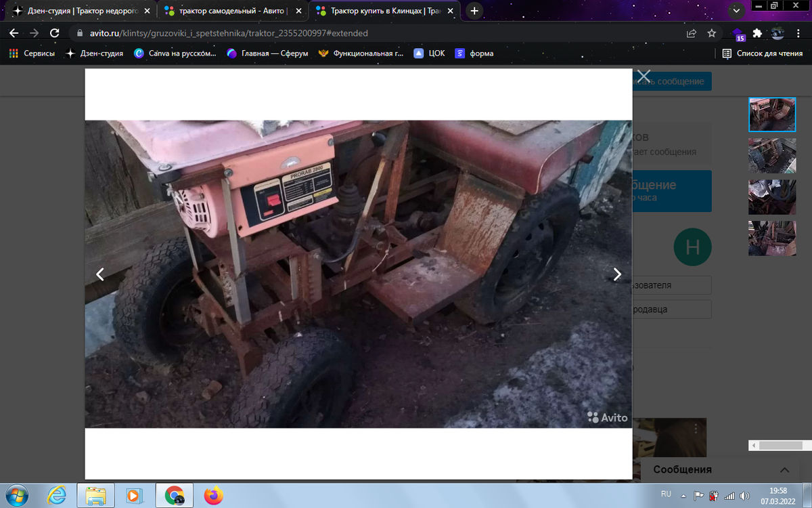Image resolution: width=812 pixels, height=508 pixels.
Task: Open the ЦОК bookmark
Action: pos(430,53)
